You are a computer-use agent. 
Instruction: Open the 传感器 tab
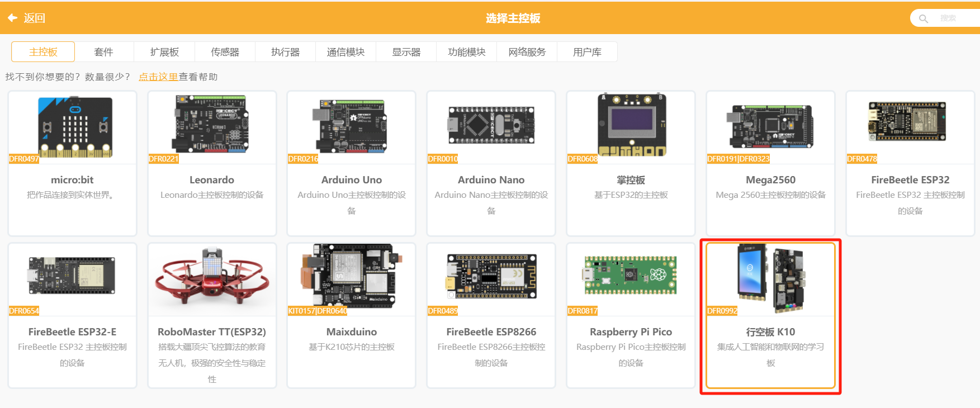[225, 52]
